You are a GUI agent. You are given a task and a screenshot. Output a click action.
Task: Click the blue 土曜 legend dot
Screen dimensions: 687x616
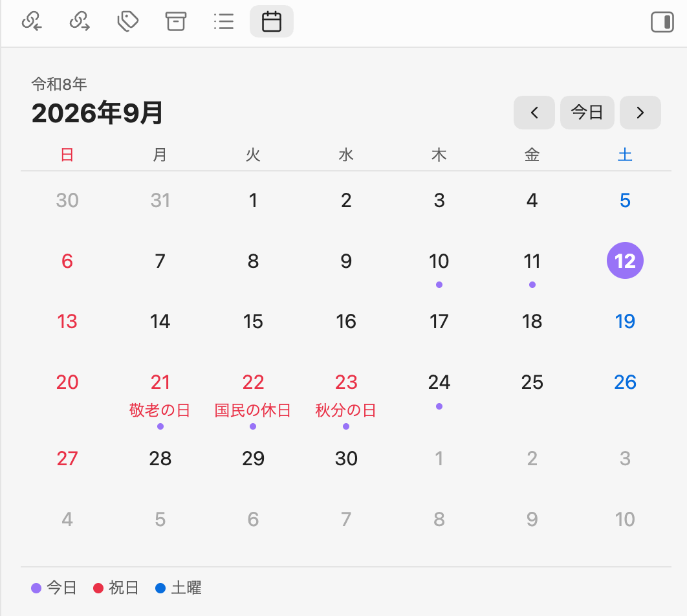(x=160, y=588)
